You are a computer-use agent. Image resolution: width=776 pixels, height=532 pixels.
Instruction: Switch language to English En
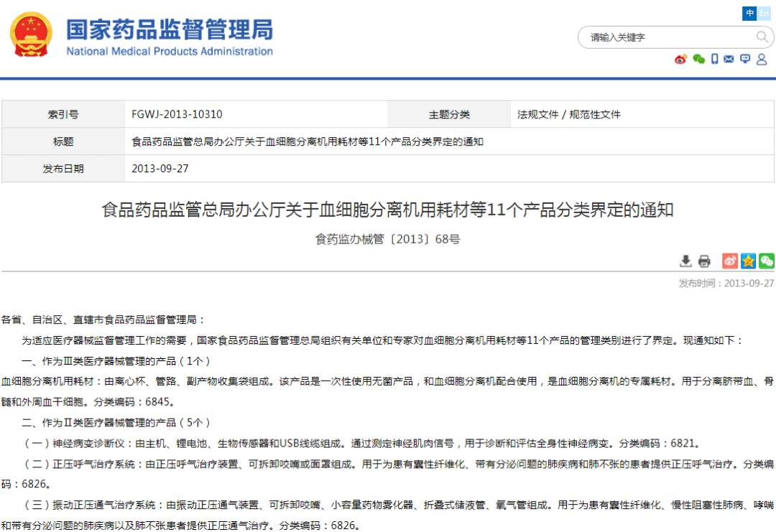click(x=764, y=14)
